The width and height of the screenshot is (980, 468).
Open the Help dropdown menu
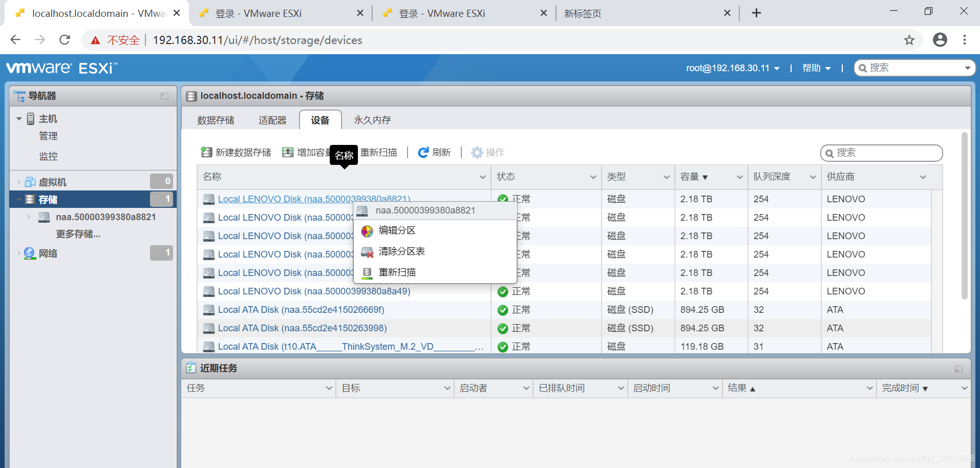(816, 68)
